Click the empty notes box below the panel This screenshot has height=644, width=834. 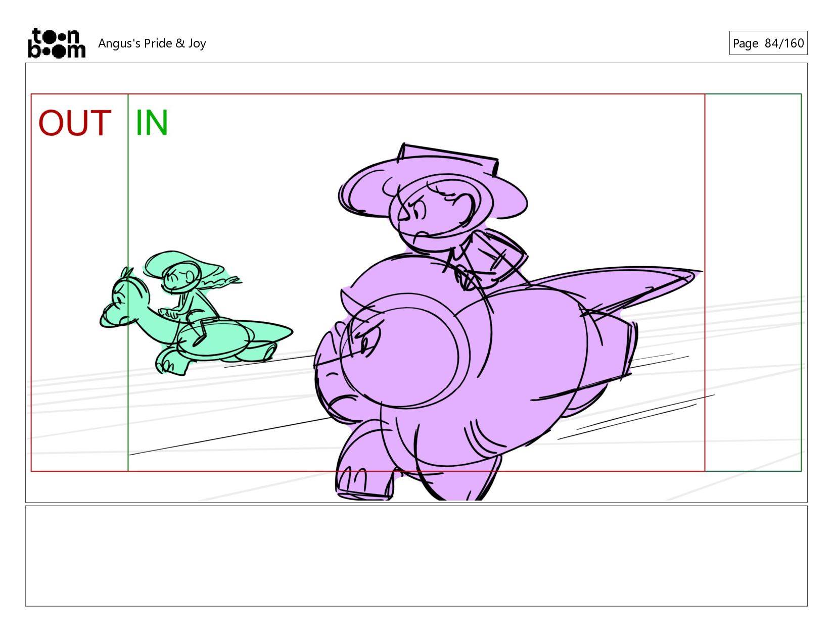(416, 556)
